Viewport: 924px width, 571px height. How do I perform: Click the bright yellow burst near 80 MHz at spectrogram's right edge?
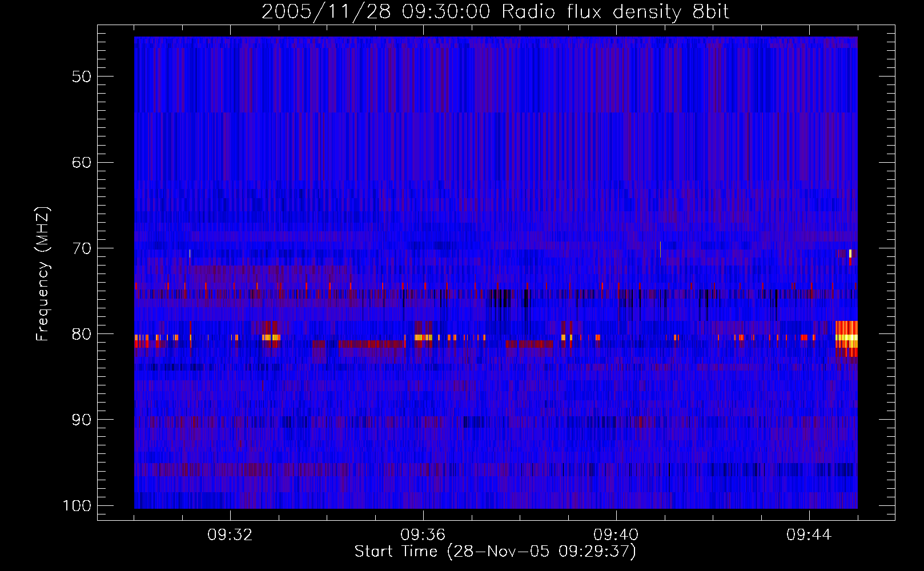click(846, 338)
